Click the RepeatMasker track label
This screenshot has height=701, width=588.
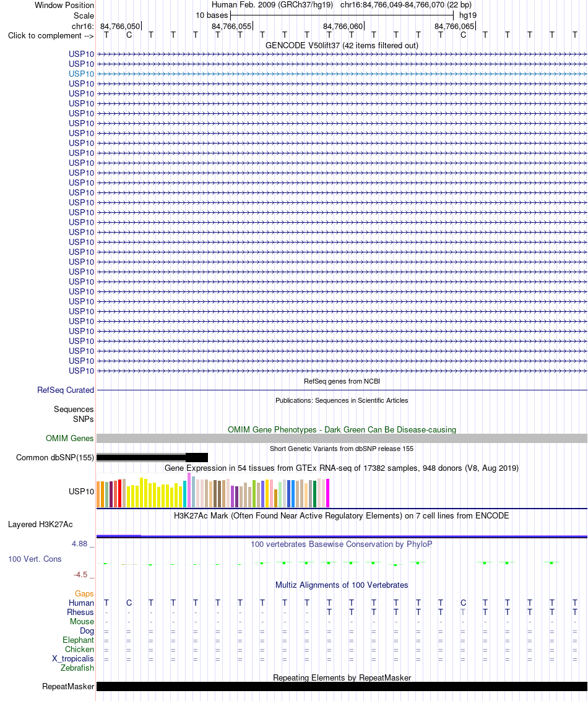(68, 686)
